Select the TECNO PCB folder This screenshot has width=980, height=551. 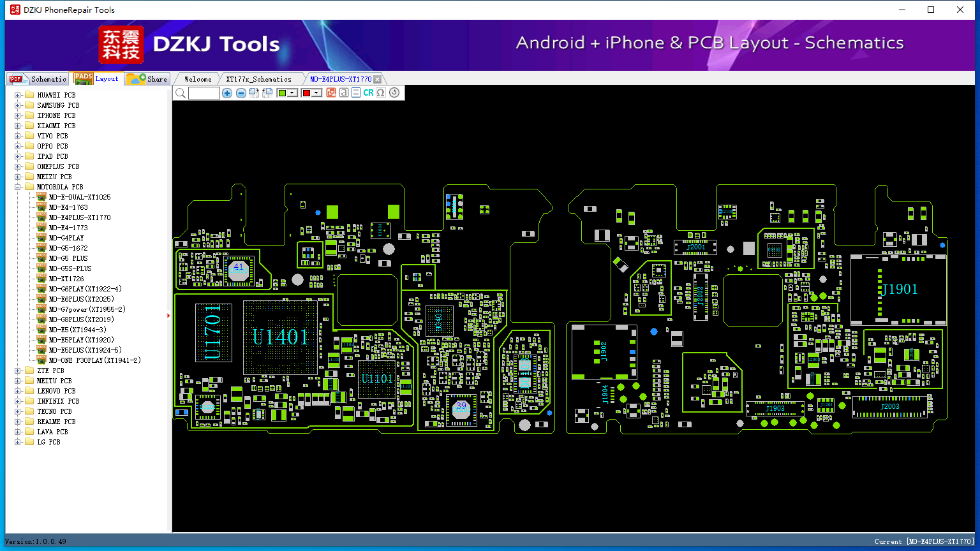[54, 411]
